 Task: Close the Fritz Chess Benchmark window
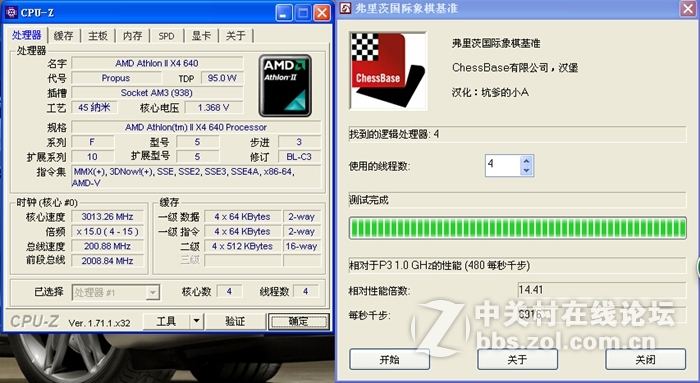coord(688,9)
